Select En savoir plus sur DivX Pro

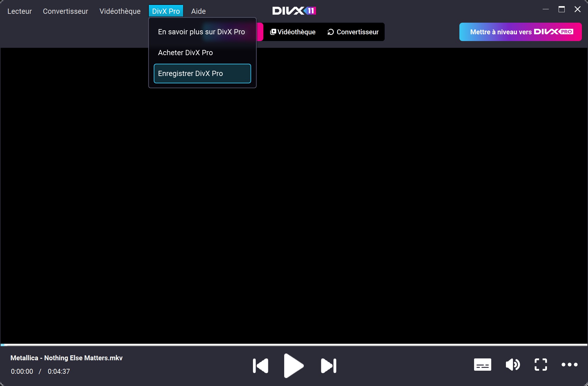coord(202,32)
